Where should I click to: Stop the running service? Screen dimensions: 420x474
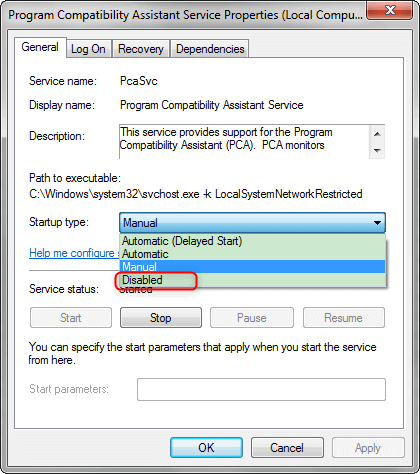coord(161,318)
